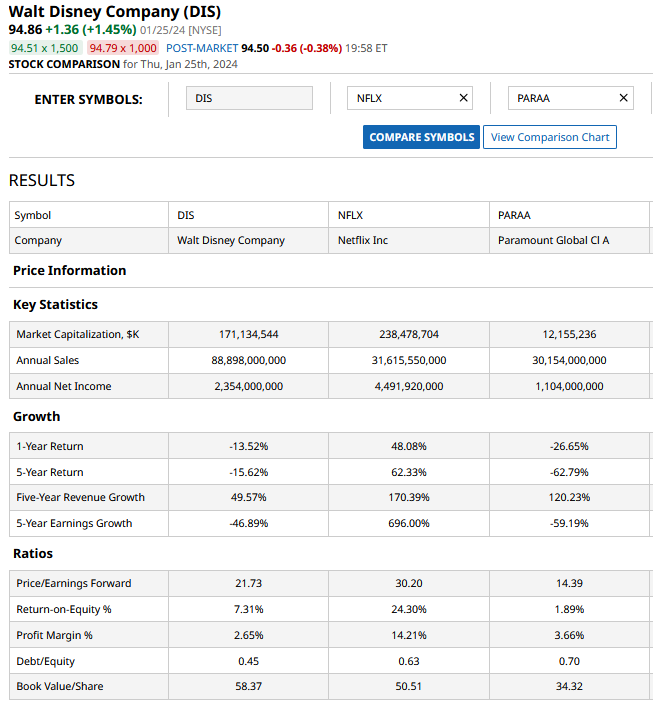Screen dimensions: 653x702
Task: Toggle the Growth section header
Action: point(37,416)
